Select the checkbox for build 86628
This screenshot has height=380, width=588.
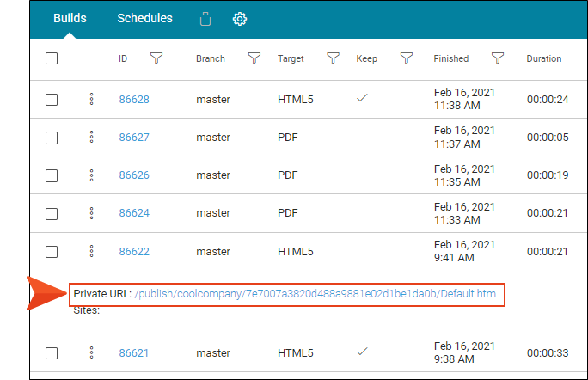point(52,100)
